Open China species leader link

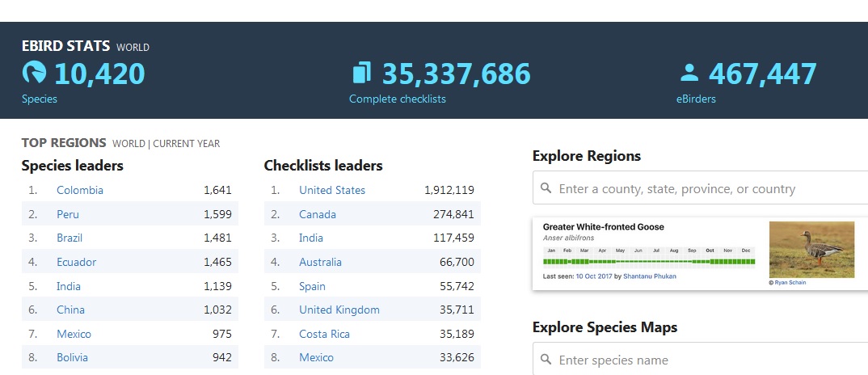[x=70, y=310]
